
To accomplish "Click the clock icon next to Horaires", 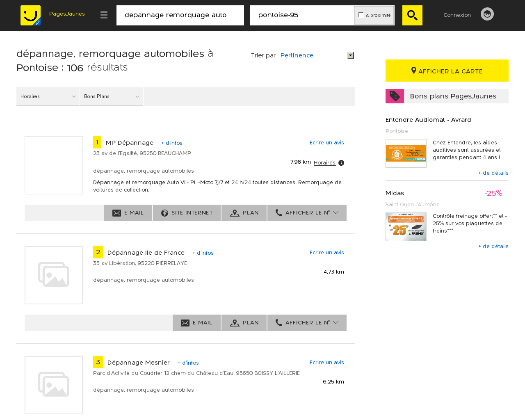I will click(x=341, y=163).
